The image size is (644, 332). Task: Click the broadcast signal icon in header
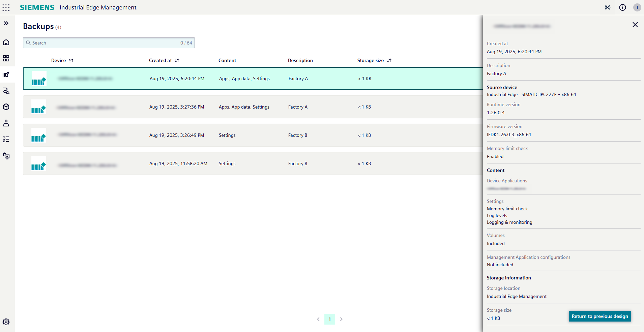click(608, 7)
